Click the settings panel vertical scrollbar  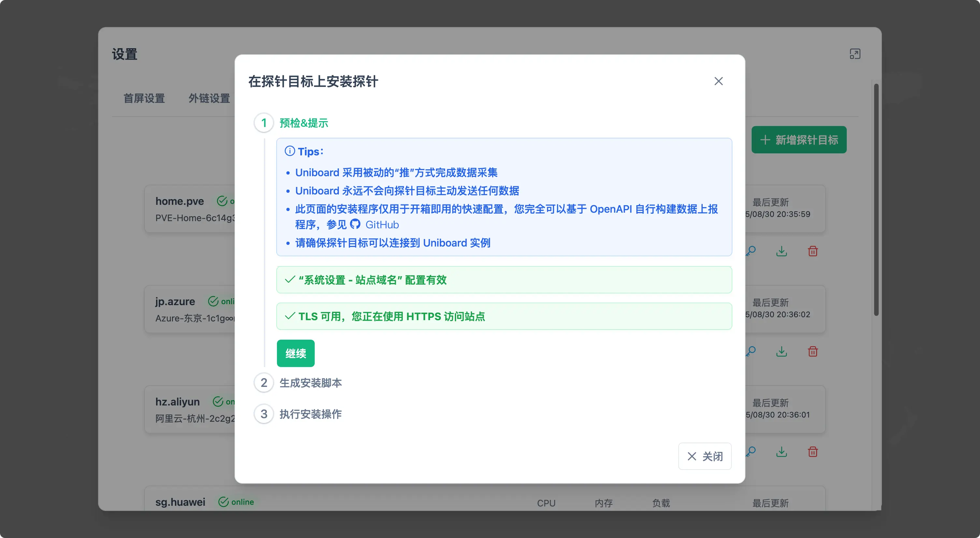[876, 200]
